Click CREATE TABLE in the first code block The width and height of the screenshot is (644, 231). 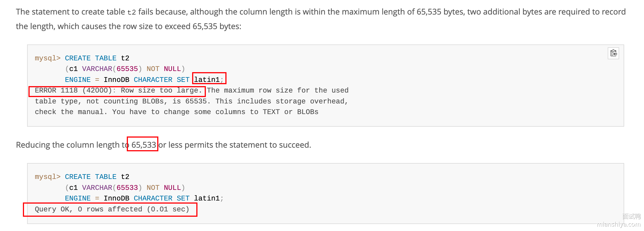(90, 58)
